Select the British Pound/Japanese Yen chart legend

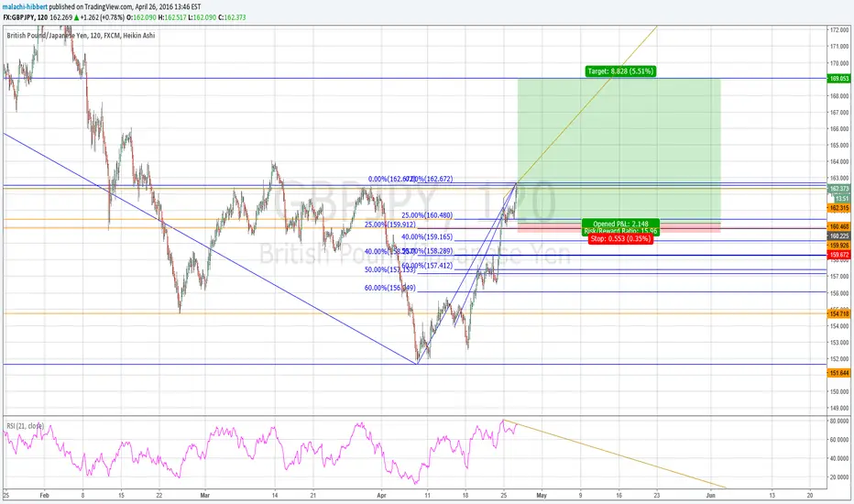pos(81,36)
